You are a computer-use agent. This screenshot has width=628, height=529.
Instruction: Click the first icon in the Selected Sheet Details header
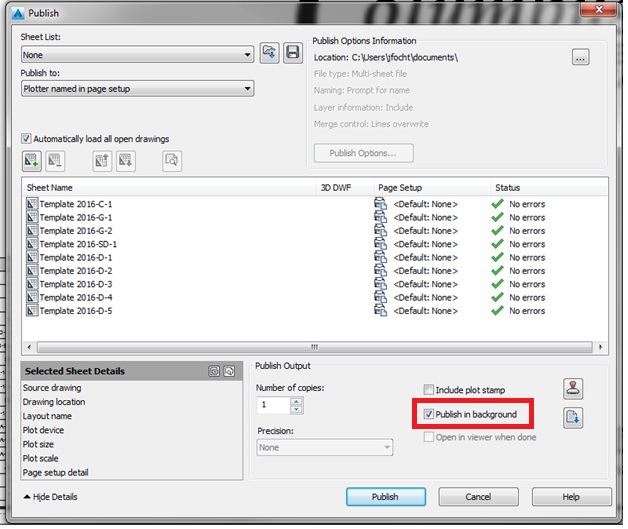(x=214, y=371)
